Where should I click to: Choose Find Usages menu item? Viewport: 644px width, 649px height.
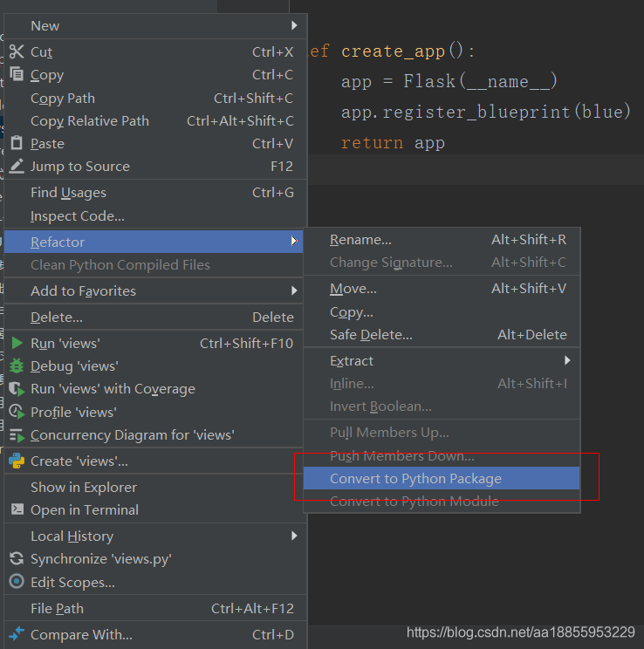[x=155, y=193]
